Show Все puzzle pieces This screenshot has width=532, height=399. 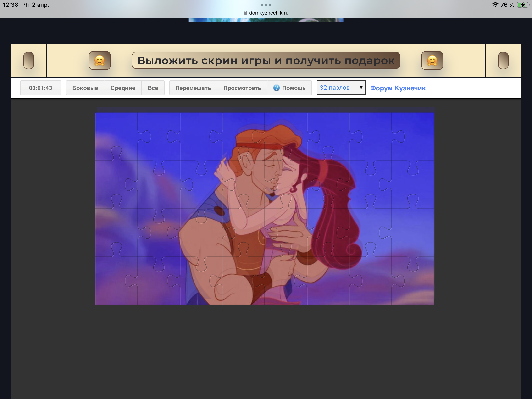coord(153,88)
